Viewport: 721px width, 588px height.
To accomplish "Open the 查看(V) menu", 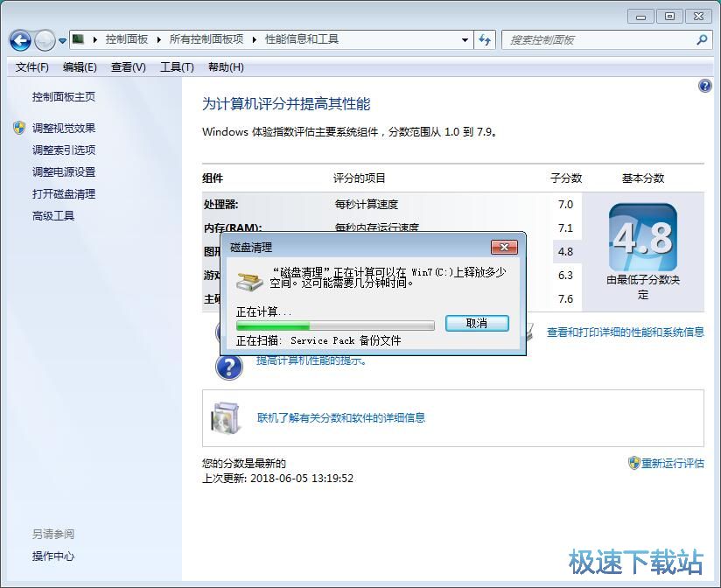I will tap(129, 67).
